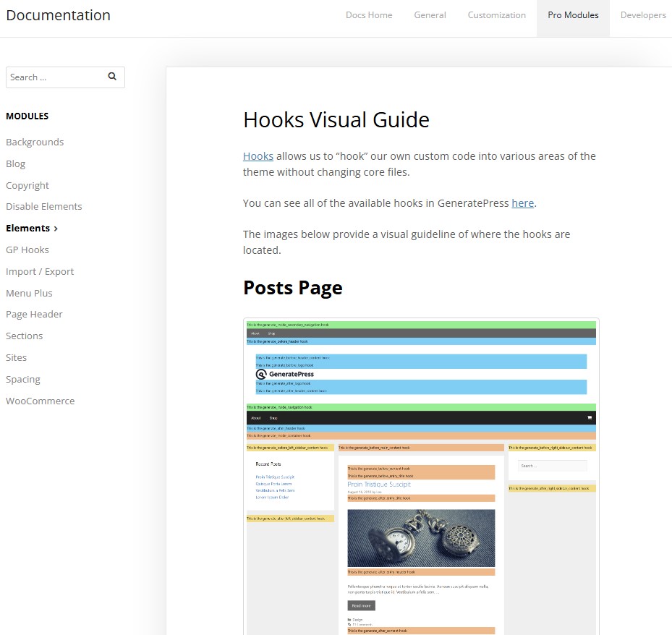Switch to the General menu item
The image size is (672, 635).
tap(430, 15)
